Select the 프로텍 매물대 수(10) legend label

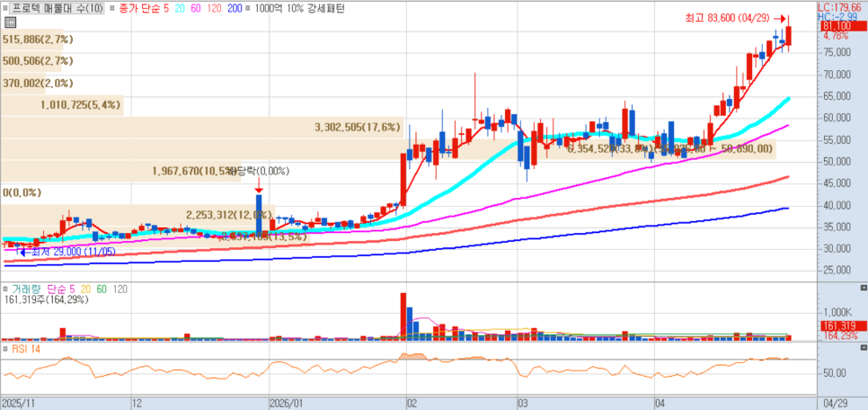pyautogui.click(x=58, y=9)
